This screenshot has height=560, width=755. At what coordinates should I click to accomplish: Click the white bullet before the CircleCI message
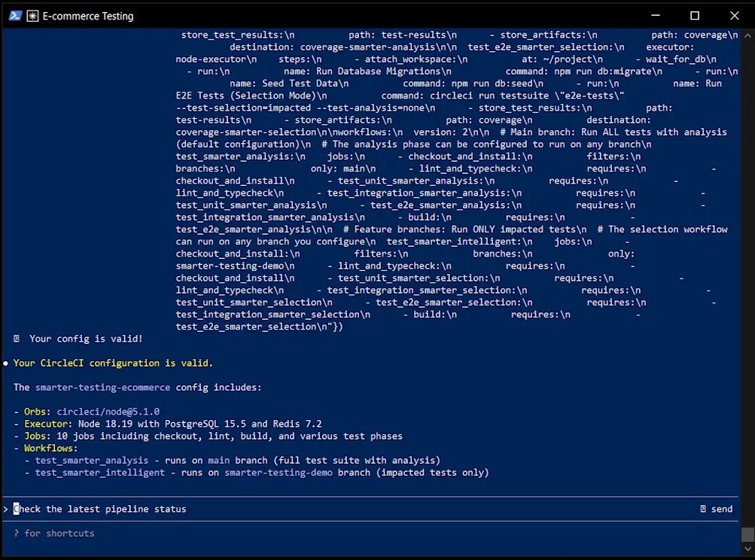click(6, 363)
